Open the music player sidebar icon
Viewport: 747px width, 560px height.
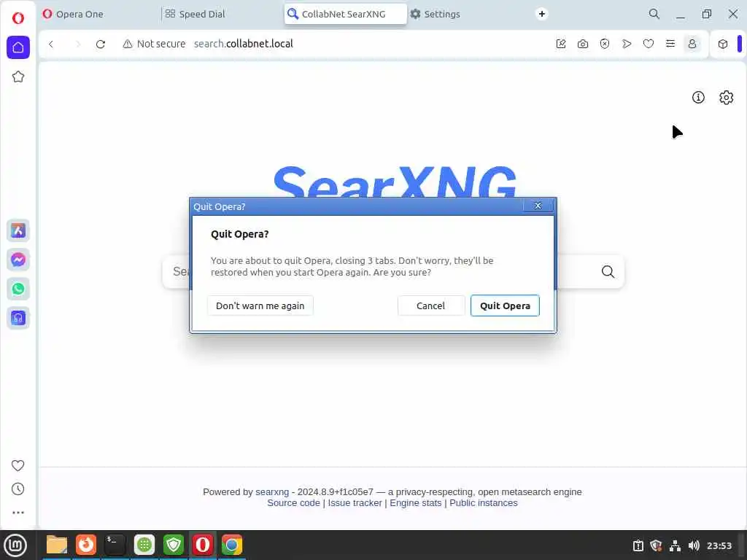pos(18,318)
